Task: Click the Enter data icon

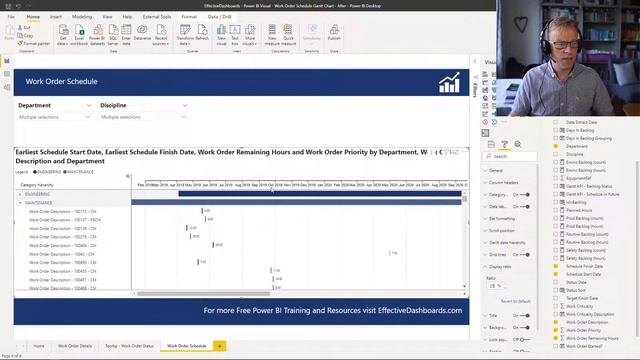Action: point(126,30)
